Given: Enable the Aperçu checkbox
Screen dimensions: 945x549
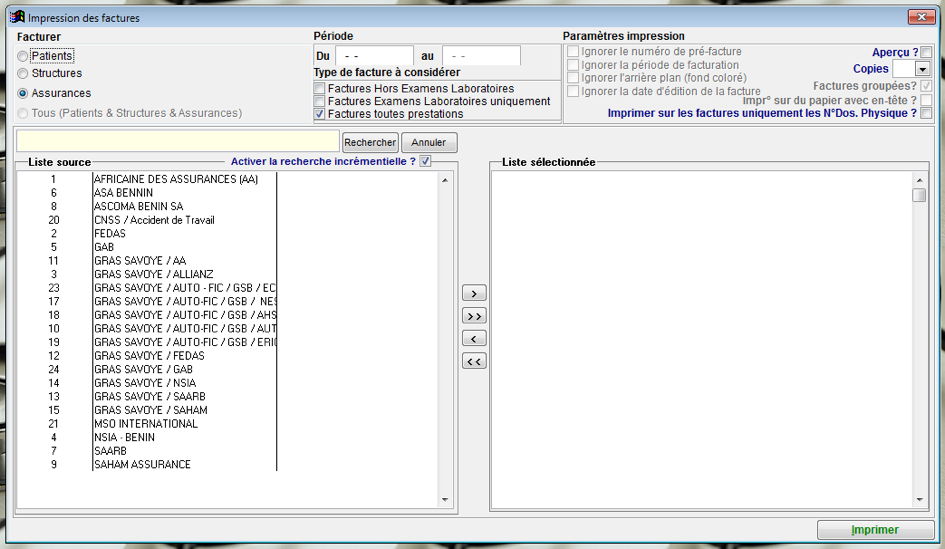Looking at the screenshot, I should click(926, 53).
